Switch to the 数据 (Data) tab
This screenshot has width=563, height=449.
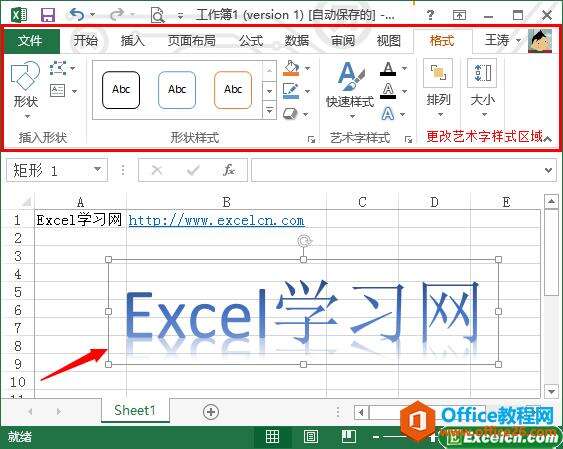tap(297, 41)
